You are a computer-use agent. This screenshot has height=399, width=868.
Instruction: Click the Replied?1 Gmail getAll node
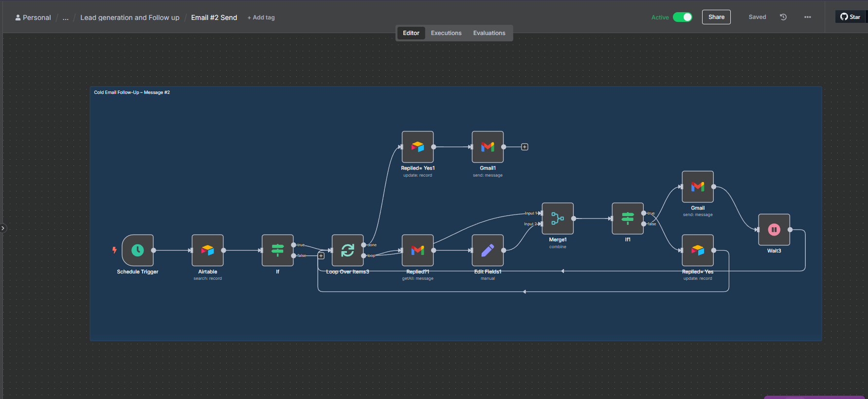(x=417, y=250)
